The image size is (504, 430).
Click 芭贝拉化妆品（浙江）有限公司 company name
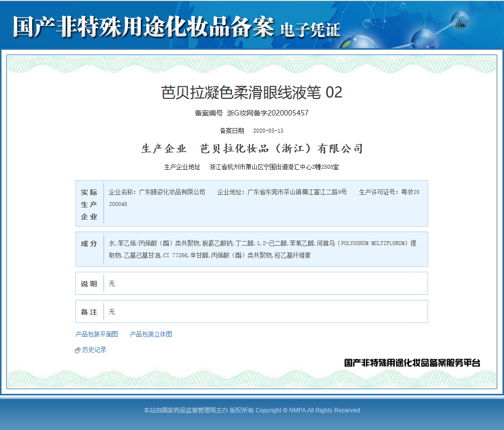pyautogui.click(x=281, y=149)
